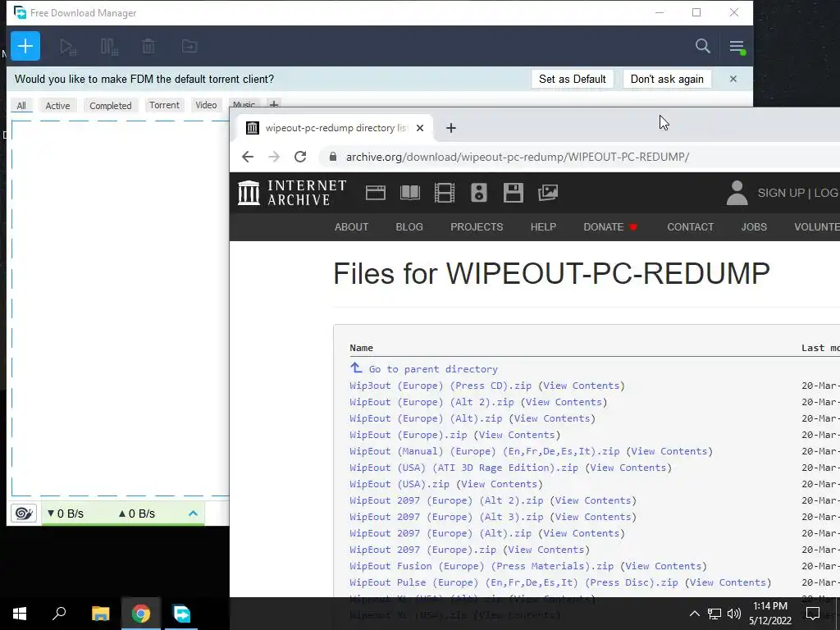Image resolution: width=840 pixels, height=630 pixels.
Task: Select the Active downloads filter tab
Action: pos(58,106)
